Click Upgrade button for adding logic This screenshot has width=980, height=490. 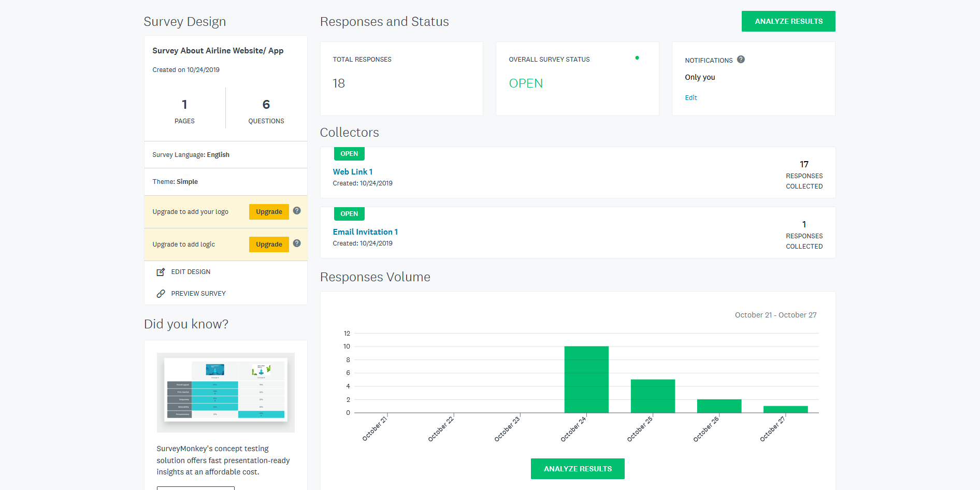[x=269, y=244]
